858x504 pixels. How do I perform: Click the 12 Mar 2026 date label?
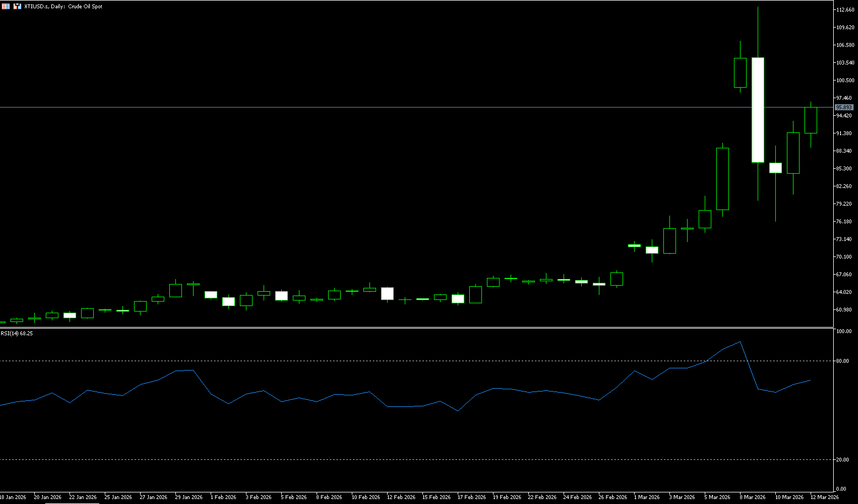(824, 497)
